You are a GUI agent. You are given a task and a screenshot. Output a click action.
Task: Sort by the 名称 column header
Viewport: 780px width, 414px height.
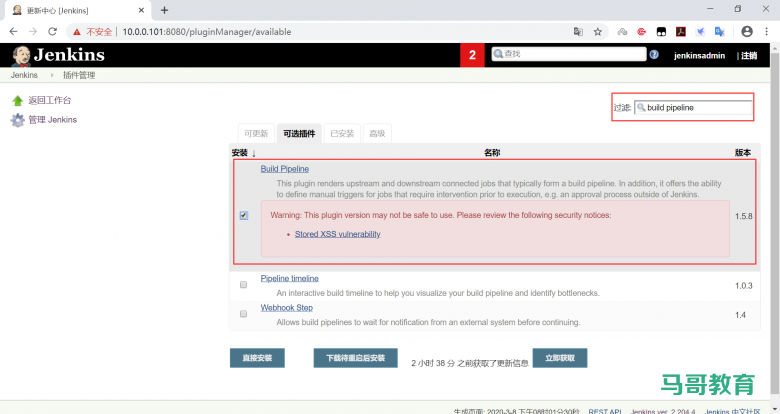(492, 153)
